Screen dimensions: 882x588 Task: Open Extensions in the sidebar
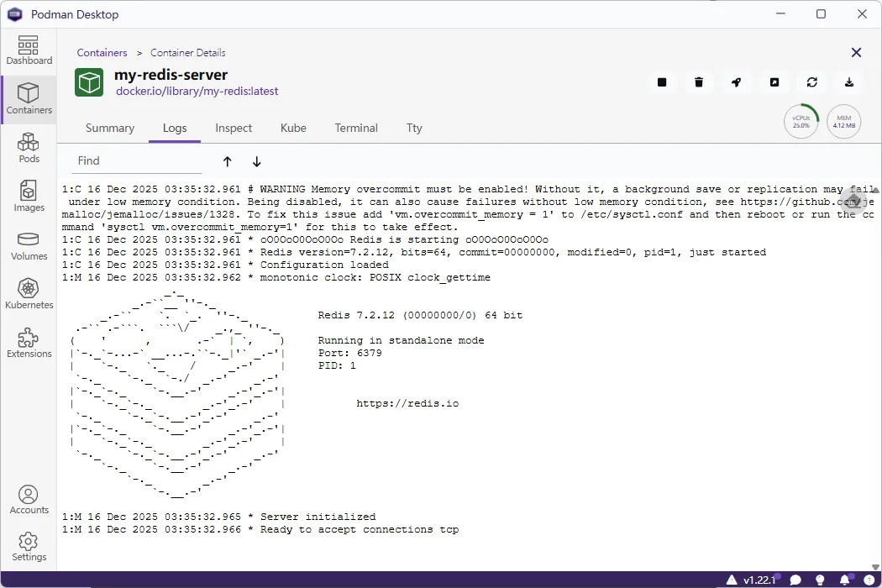click(x=29, y=344)
